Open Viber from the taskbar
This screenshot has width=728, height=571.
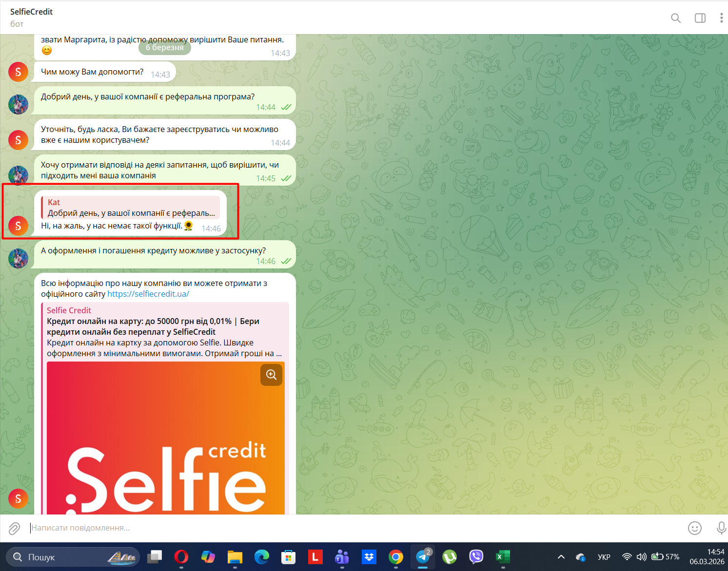coord(476,556)
